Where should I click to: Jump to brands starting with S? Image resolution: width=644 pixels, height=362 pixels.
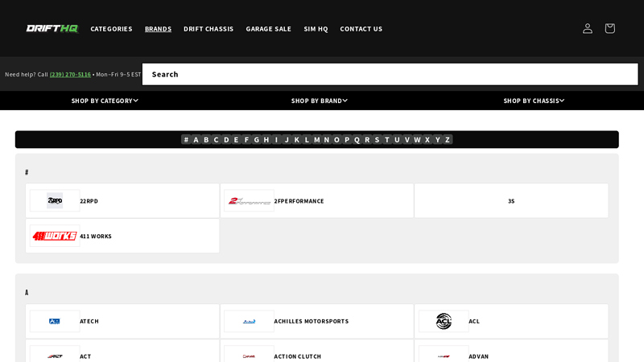click(377, 139)
